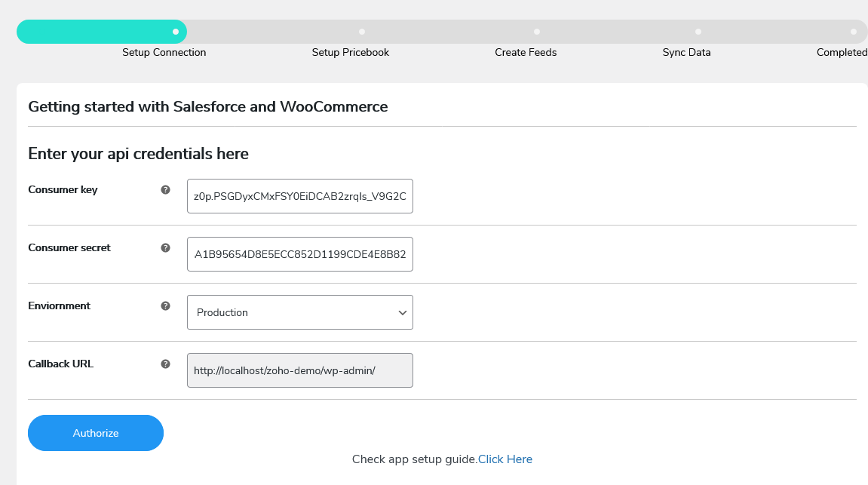Click the Setup Pricebook progress dot
Screen dimensions: 868x485
coord(362,32)
